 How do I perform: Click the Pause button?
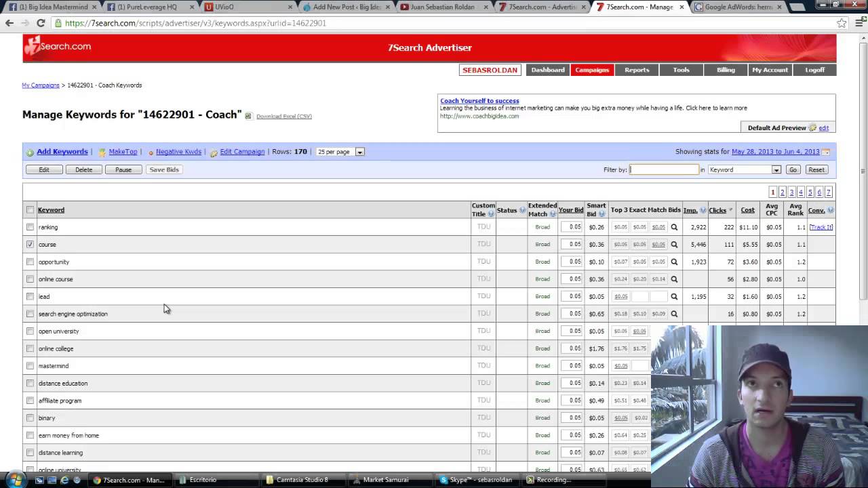[123, 169]
